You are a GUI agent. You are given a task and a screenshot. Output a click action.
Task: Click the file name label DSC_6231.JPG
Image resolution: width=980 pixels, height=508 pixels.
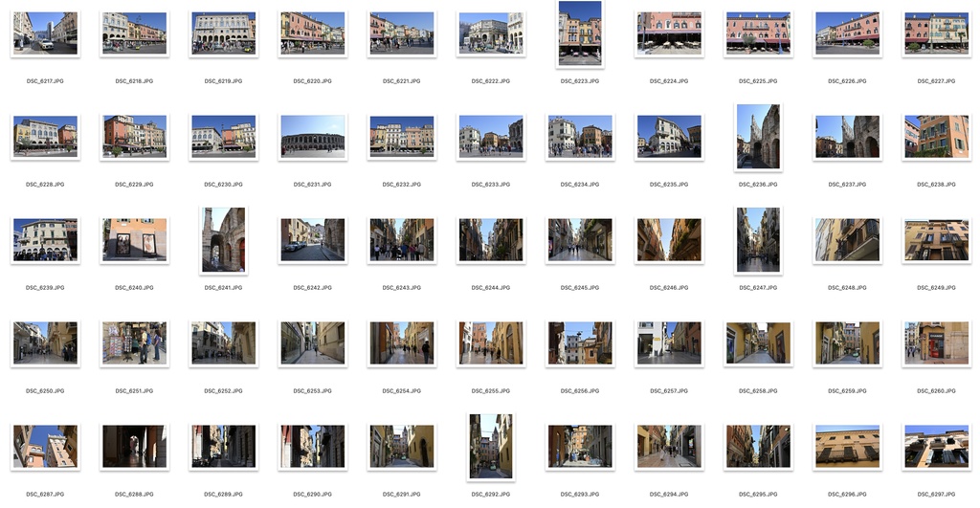click(x=313, y=185)
